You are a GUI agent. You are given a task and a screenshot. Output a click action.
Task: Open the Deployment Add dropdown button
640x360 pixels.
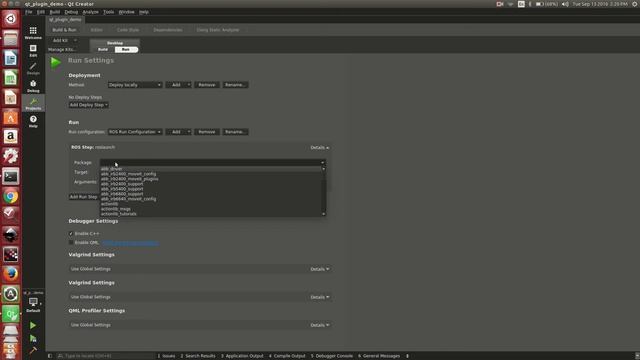178,85
